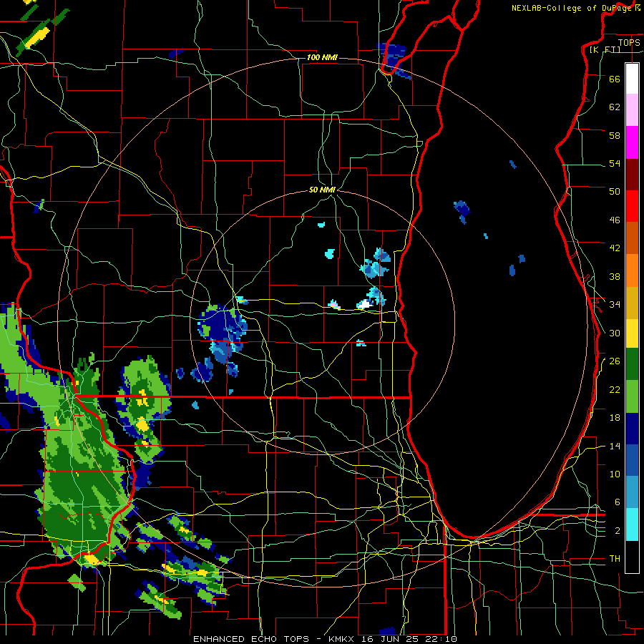The image size is (644, 644).
Task: Select the dark orange legend swatch
Action: pyautogui.click(x=632, y=238)
